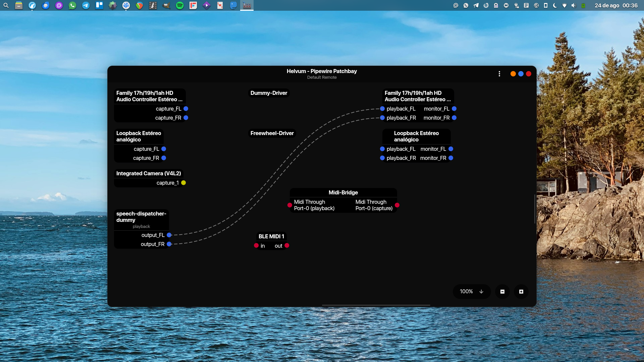Click the BLE MIDI 1 out port
This screenshot has height=362, width=644.
287,246
